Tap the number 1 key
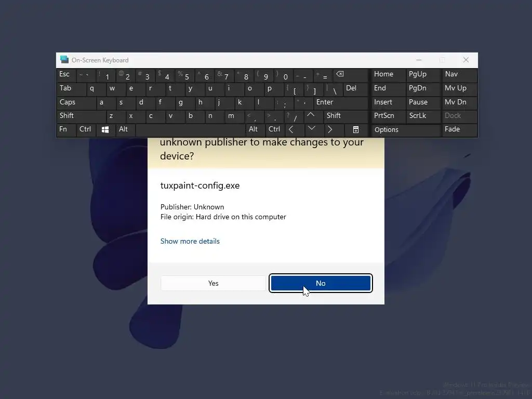 tap(105, 75)
